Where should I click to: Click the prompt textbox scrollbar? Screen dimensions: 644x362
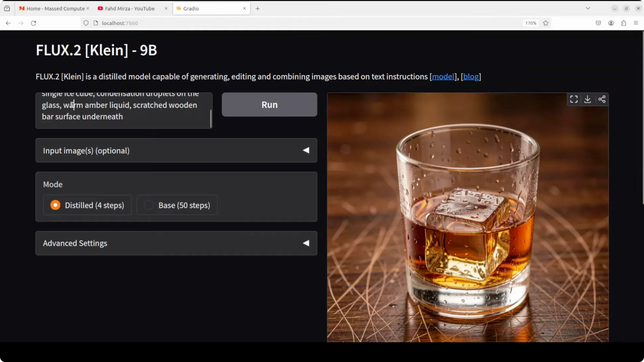pos(211,119)
